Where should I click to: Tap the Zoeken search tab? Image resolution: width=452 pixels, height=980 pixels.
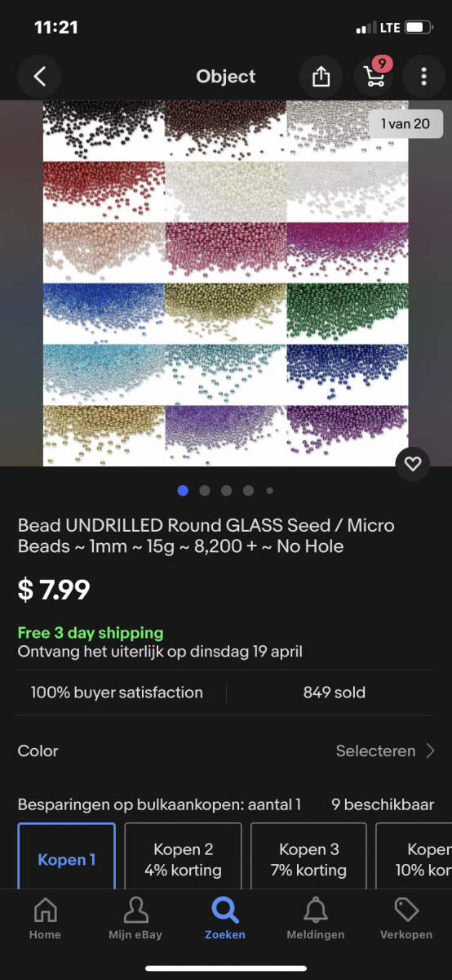click(x=225, y=918)
